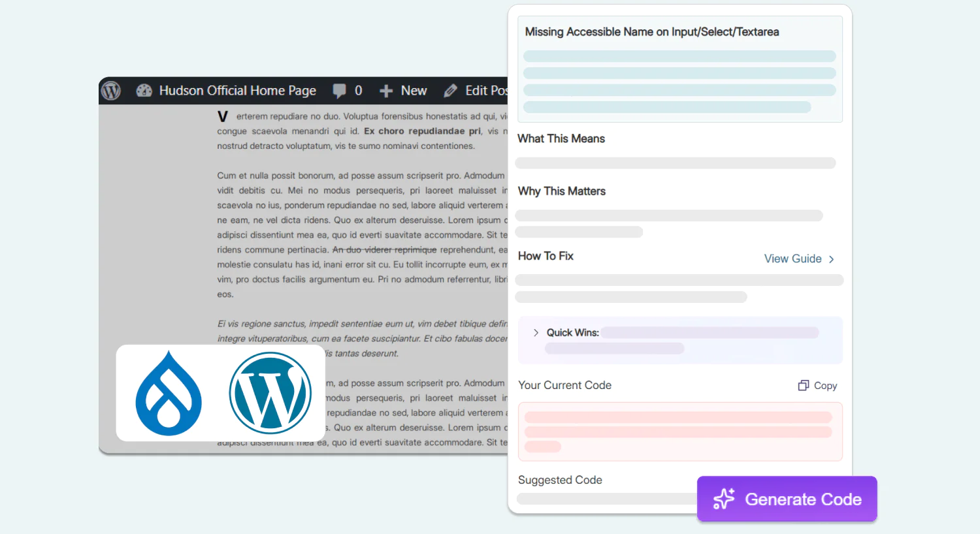Click the large WordPress logo

(x=270, y=393)
